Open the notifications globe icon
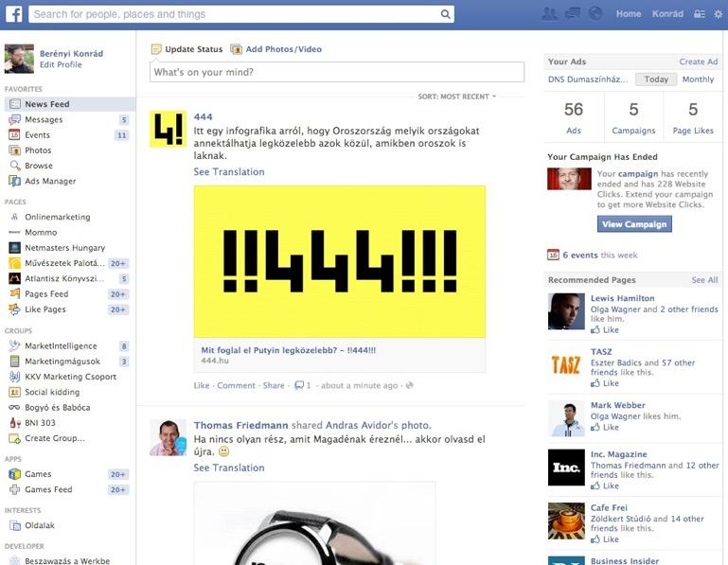The height and width of the screenshot is (565, 728). pos(595,14)
